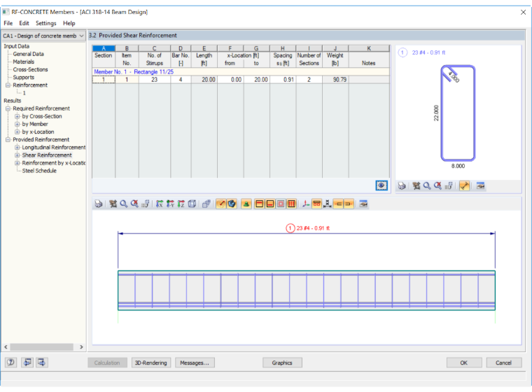532x392 pixels.
Task: Show the view in X direction
Action: coord(160,204)
